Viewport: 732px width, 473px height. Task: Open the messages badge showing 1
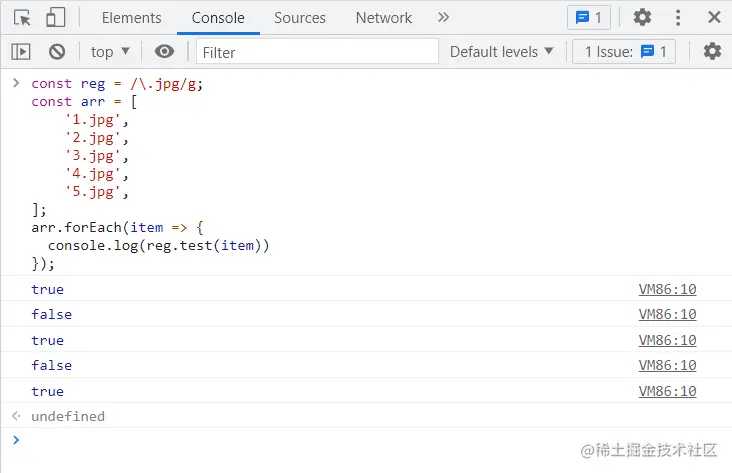click(x=588, y=17)
